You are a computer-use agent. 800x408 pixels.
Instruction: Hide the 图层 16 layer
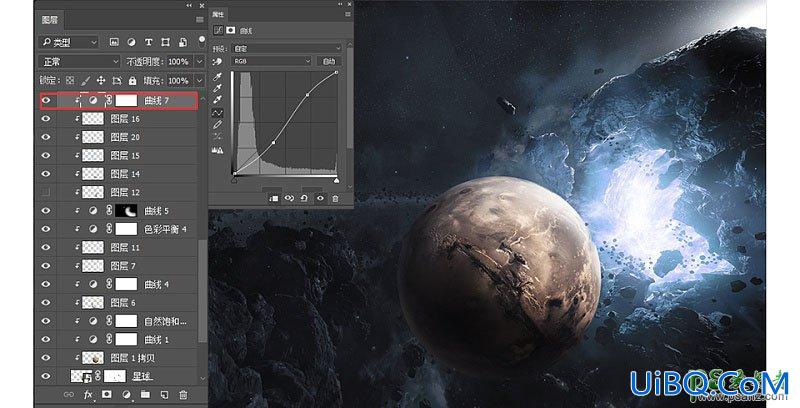46,119
